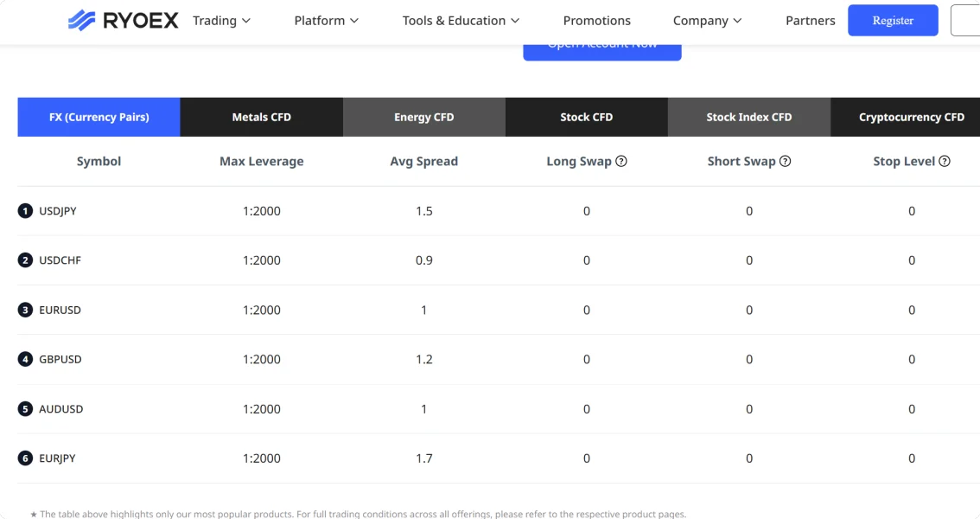
Task: Click the Stop Level value for EURJPY
Action: pos(911,458)
